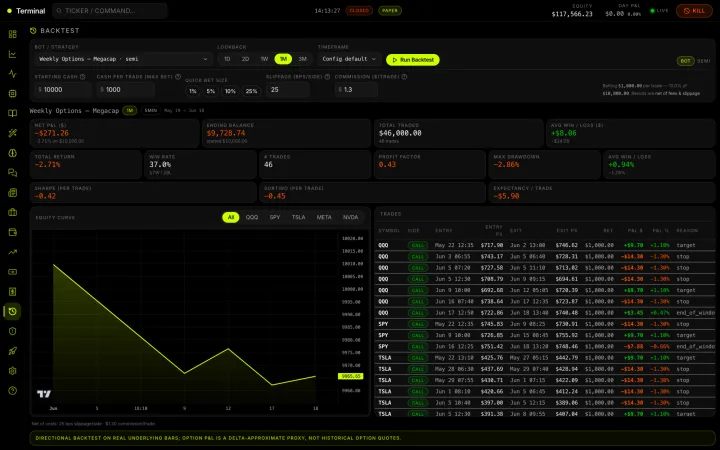The width and height of the screenshot is (720, 450).
Task: Click the Slippage help icon
Action: 327,77
